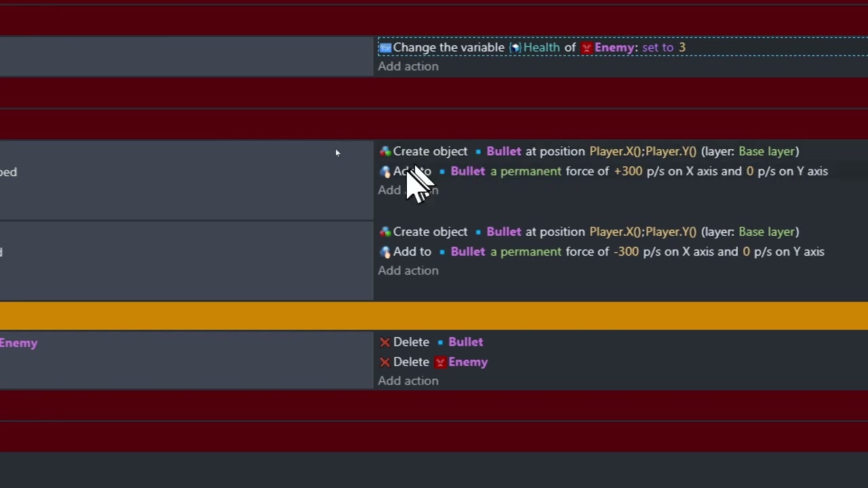
Task: Click the first Create object action icon
Action: pos(385,152)
